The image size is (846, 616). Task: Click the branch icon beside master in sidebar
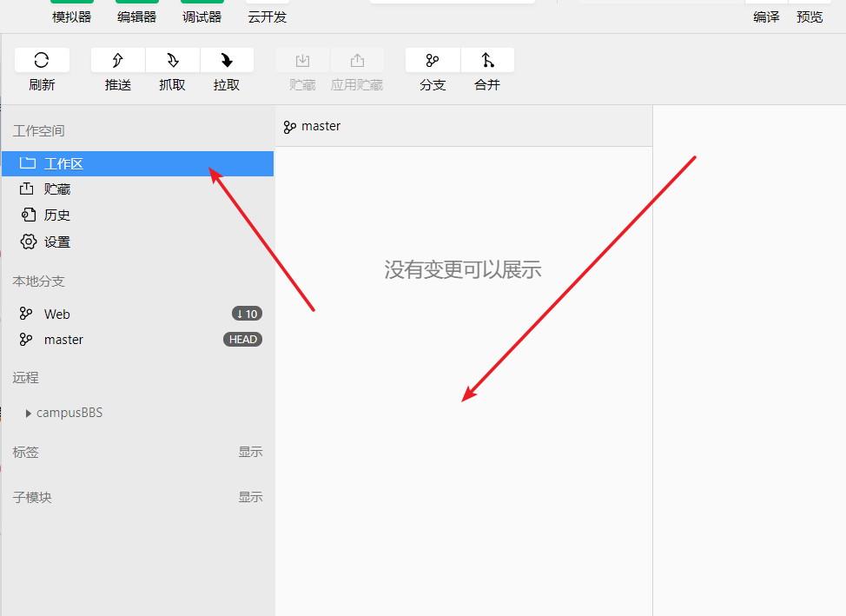tap(25, 339)
